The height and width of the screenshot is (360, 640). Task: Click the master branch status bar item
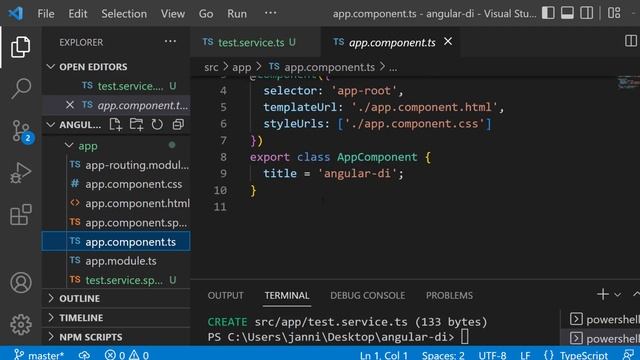(x=39, y=355)
